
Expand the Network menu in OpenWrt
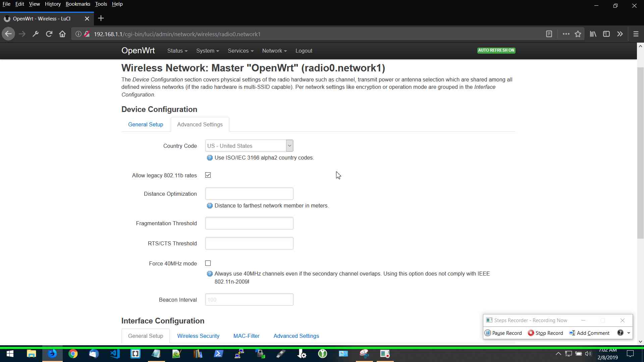[x=274, y=51]
